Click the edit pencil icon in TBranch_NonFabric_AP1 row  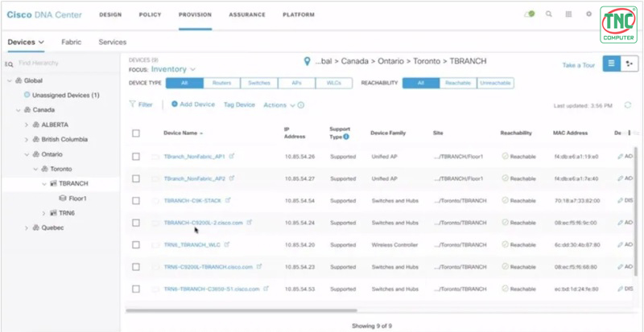tap(621, 157)
